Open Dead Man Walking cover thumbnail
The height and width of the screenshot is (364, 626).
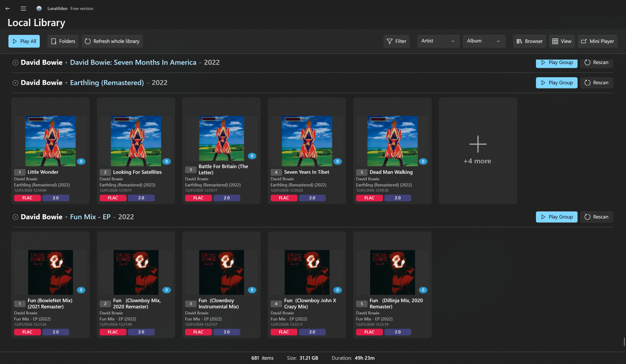(x=393, y=141)
